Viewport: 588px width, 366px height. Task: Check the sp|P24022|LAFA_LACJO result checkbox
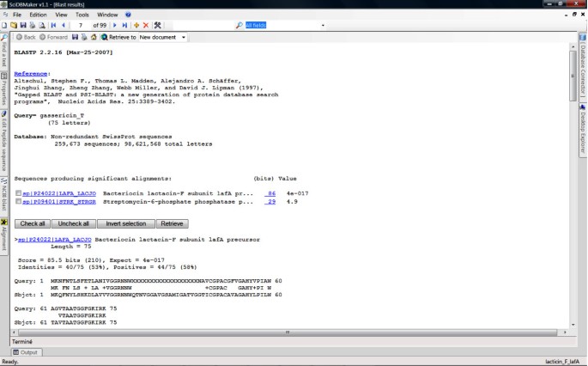(x=19, y=194)
